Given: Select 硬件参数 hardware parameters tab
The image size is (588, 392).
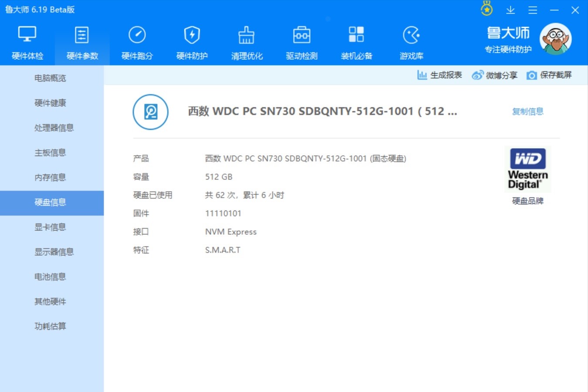Looking at the screenshot, I should (x=82, y=44).
